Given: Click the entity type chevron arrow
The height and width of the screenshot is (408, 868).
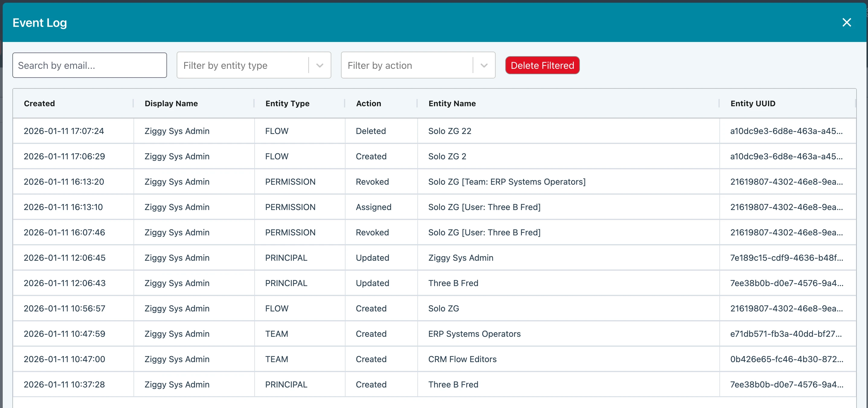Looking at the screenshot, I should [x=320, y=65].
